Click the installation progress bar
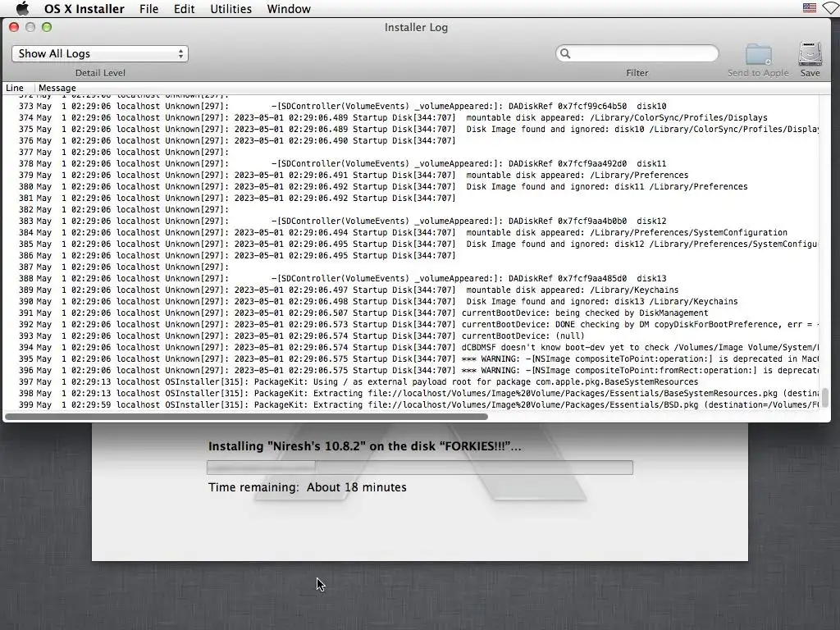The height and width of the screenshot is (630, 840). 419,467
